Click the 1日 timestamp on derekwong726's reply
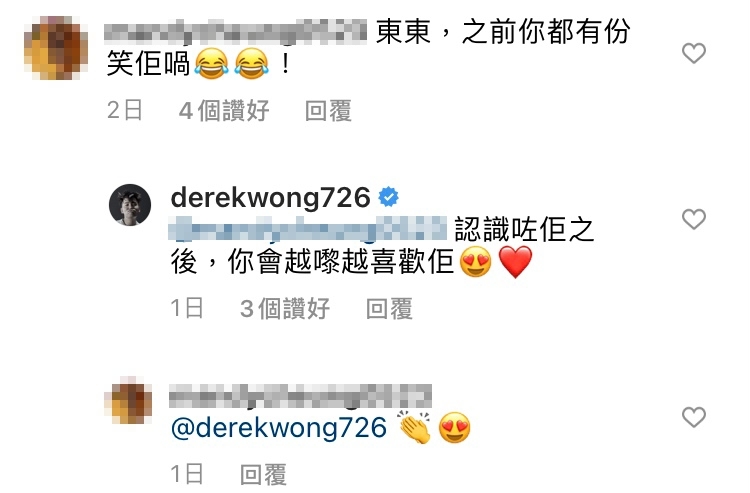 [x=187, y=309]
